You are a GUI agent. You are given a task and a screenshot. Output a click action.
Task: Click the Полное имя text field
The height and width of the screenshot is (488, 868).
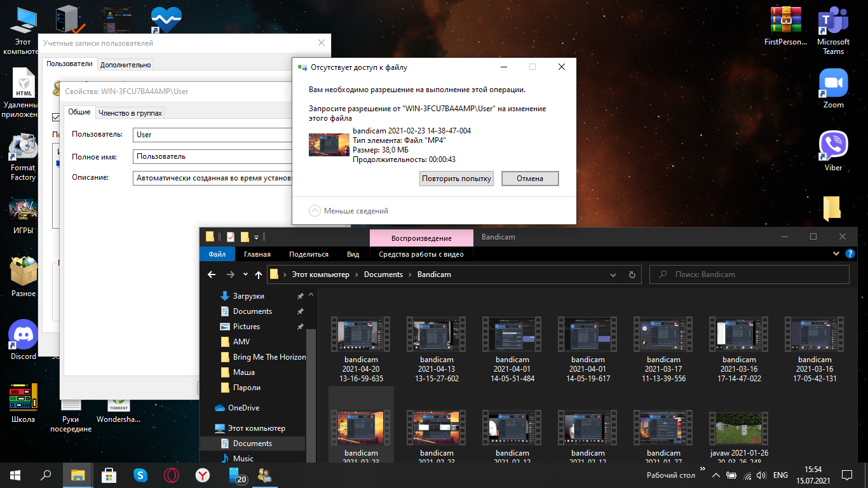coord(213,156)
